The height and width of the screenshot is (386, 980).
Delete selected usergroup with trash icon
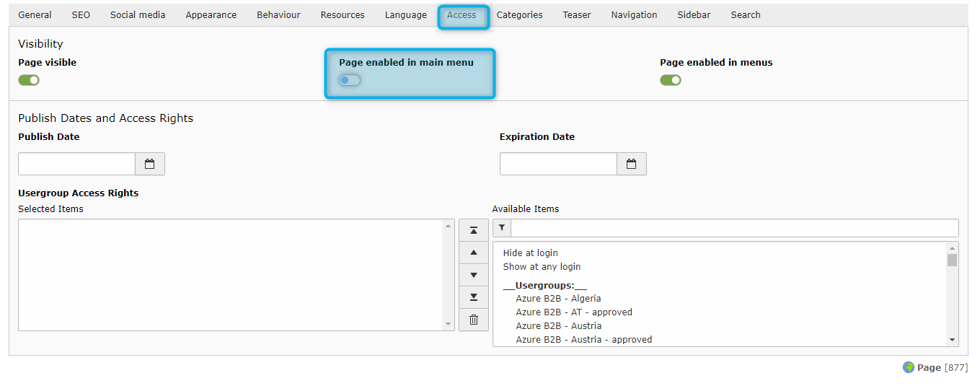coord(474,320)
